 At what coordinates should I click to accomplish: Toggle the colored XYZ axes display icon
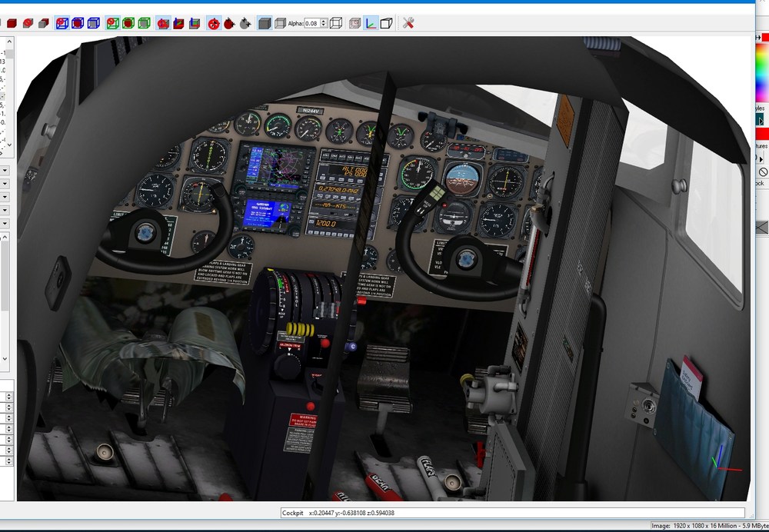click(x=371, y=23)
